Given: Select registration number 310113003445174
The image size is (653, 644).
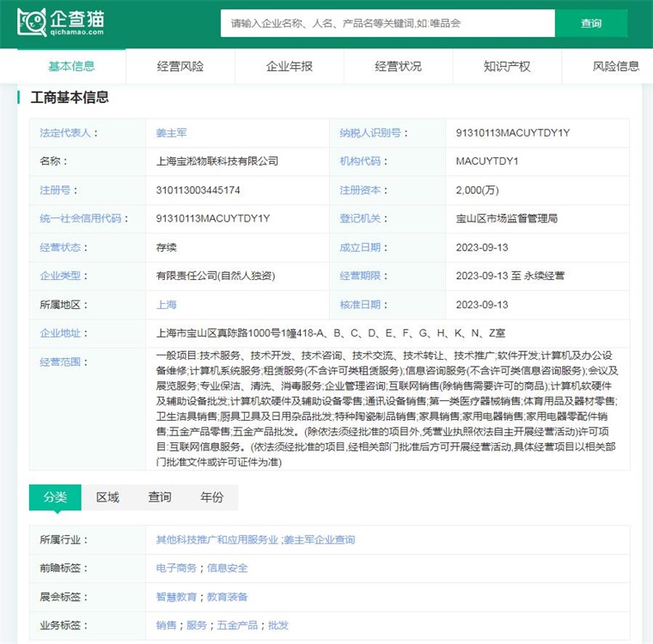Looking at the screenshot, I should click(198, 191).
